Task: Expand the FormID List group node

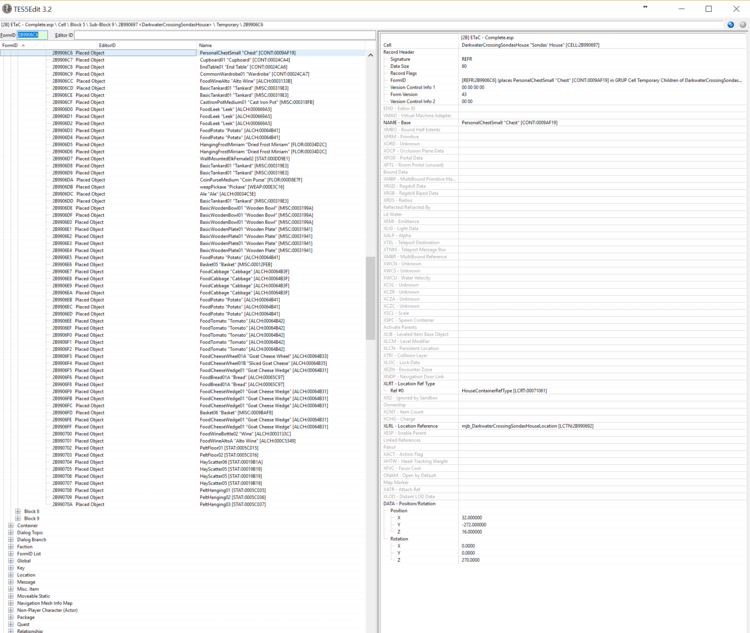Action: (x=11, y=554)
